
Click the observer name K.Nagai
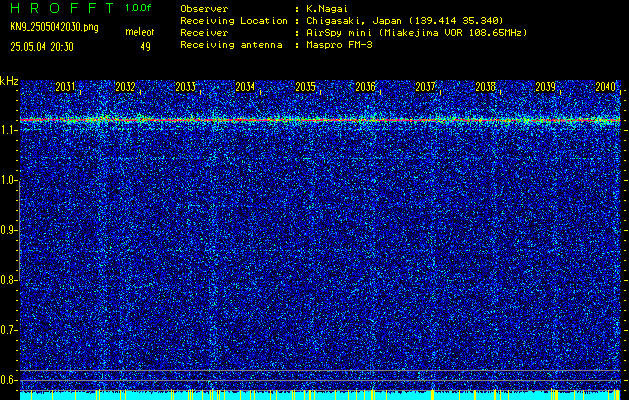(x=326, y=9)
